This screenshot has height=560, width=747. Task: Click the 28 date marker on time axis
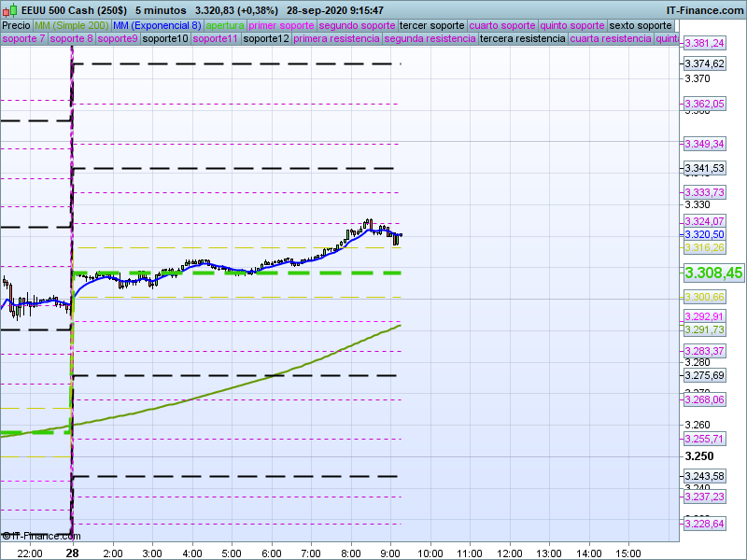pos(72,553)
